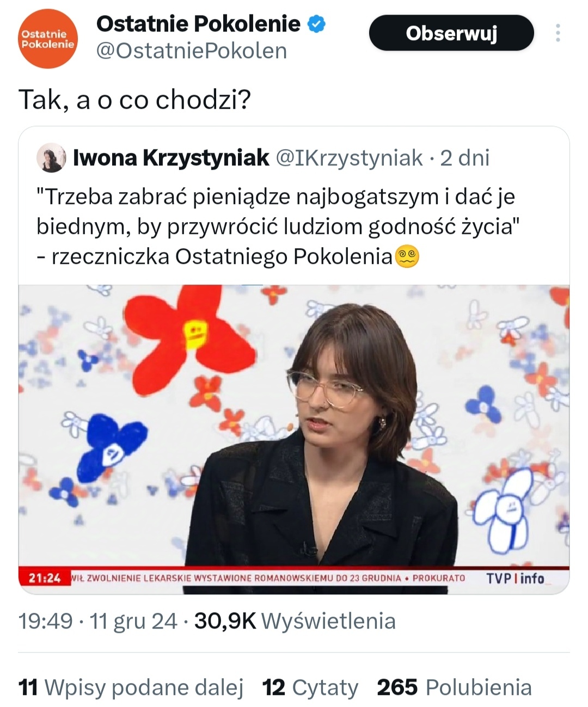Click the red 21:24 clock in ticker
This screenshot has width=588, height=707.
coord(45,578)
